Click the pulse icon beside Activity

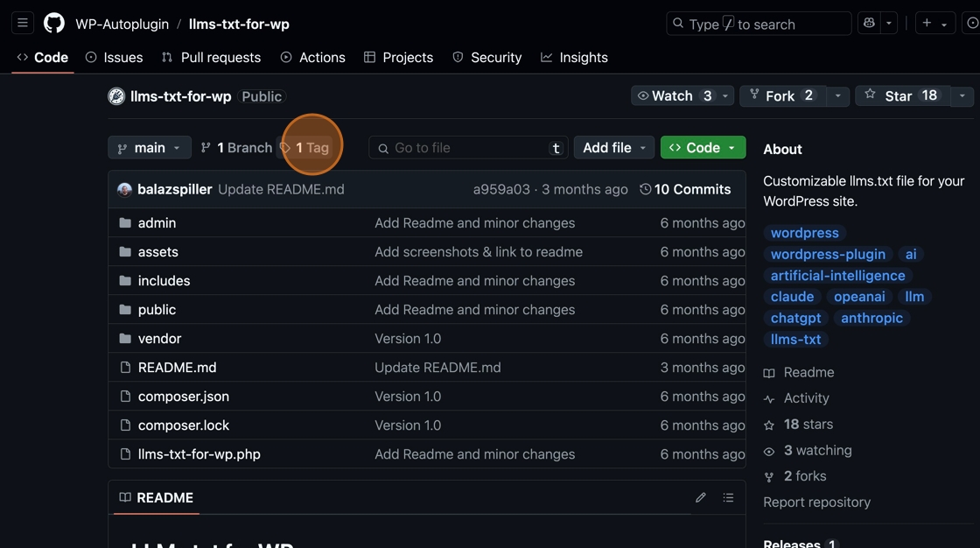pyautogui.click(x=769, y=399)
